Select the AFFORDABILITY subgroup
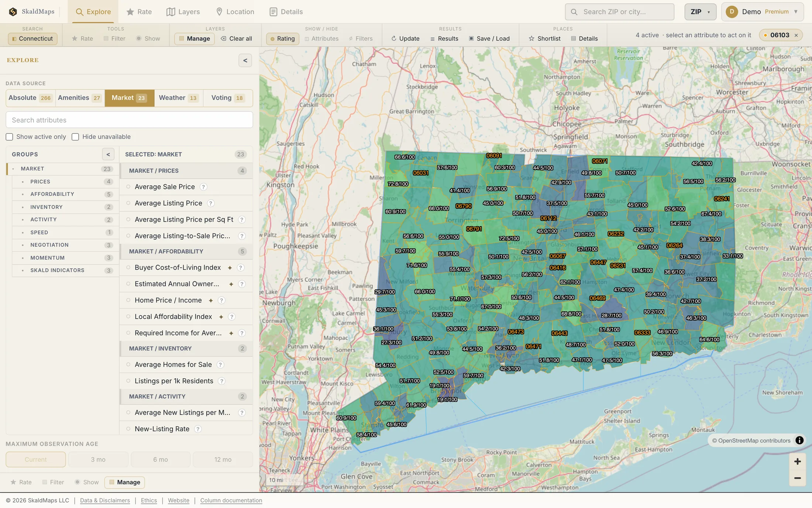Screen dimensions: 812x508 [65, 194]
